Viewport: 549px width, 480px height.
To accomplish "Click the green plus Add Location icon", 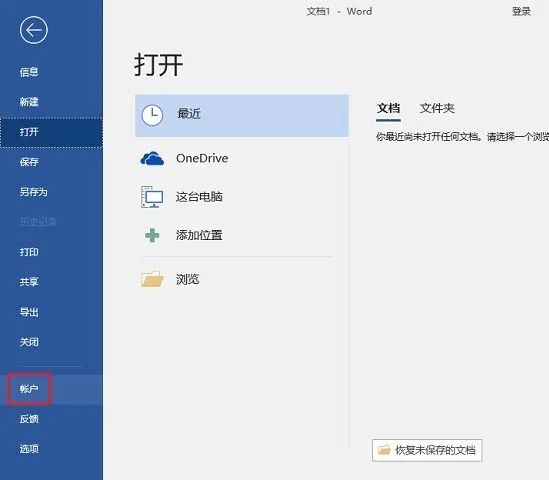I will [152, 235].
